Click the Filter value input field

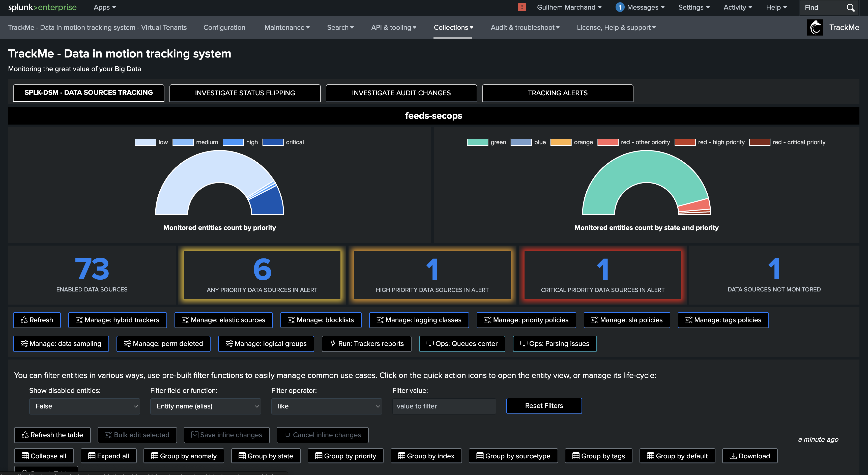pos(444,406)
